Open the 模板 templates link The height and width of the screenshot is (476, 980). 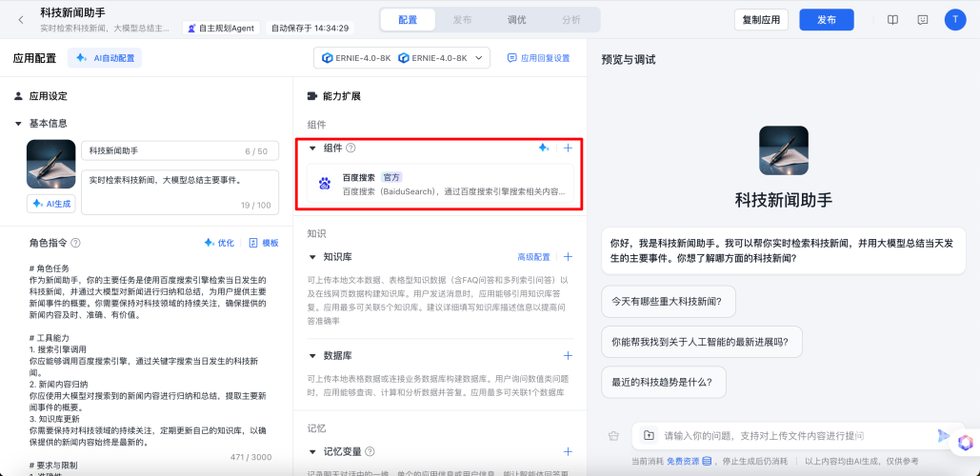tap(264, 243)
